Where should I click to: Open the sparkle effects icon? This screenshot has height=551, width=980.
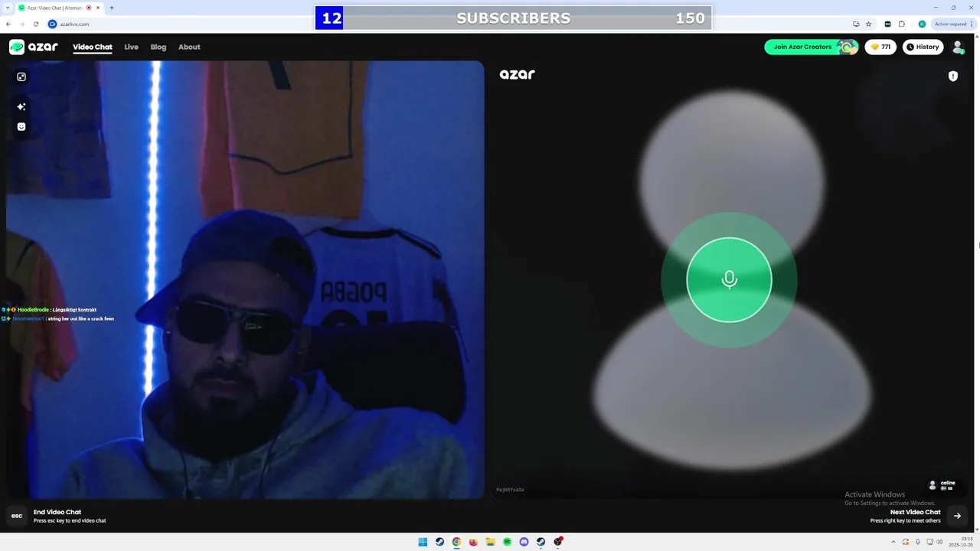[x=21, y=106]
